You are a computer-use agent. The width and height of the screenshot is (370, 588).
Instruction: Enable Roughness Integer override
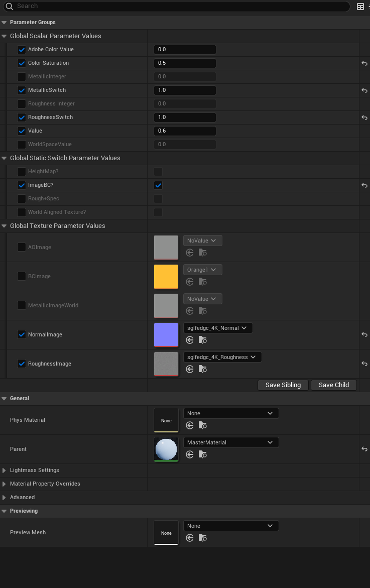(x=22, y=103)
